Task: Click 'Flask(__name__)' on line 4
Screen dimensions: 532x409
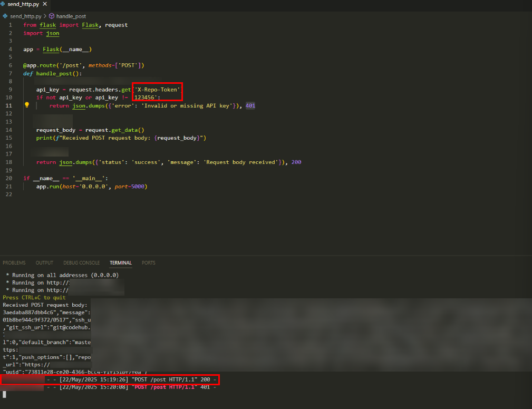Action: [x=67, y=50]
